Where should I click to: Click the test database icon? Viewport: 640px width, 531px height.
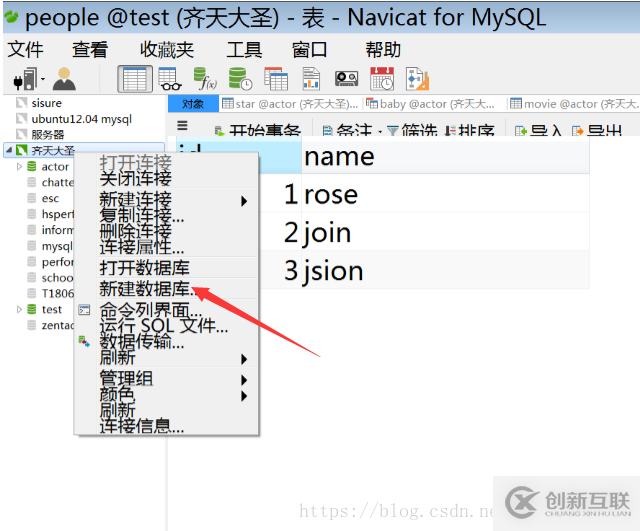pos(31,309)
